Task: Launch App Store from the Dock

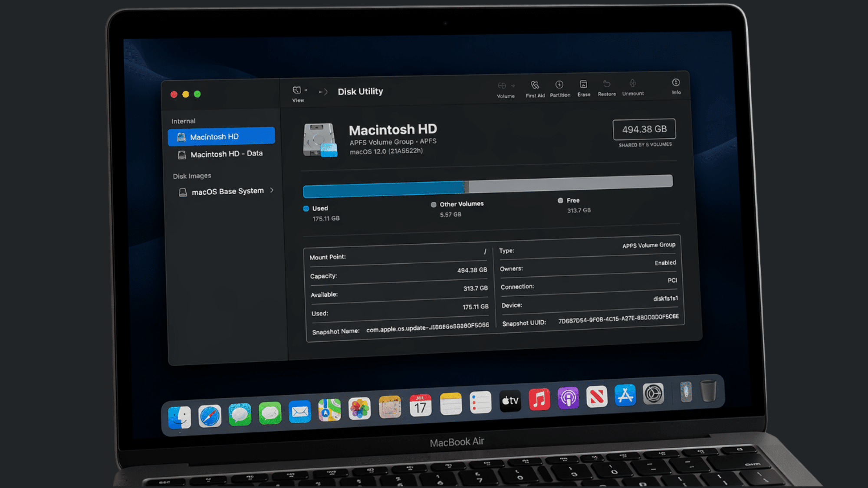Action: click(x=625, y=395)
